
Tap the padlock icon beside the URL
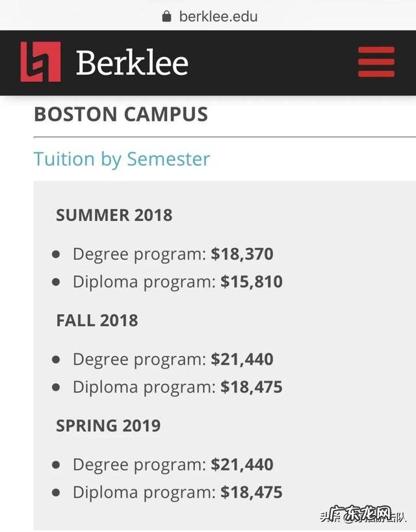coord(168,16)
